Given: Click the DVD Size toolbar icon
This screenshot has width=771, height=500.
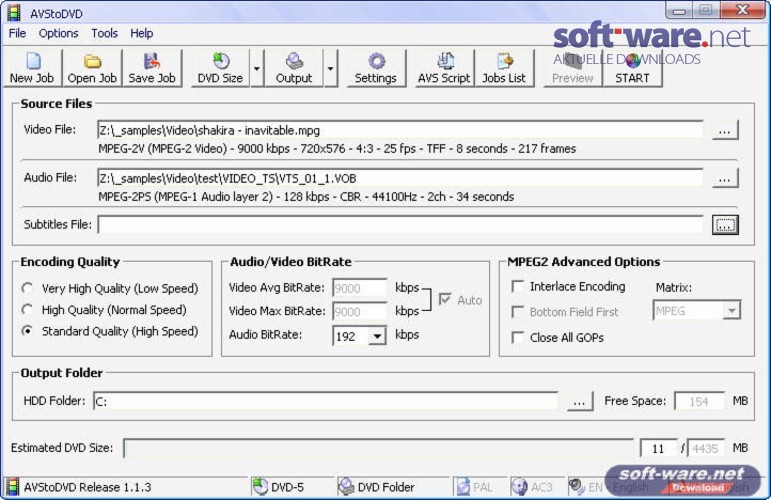Looking at the screenshot, I should tap(221, 61).
